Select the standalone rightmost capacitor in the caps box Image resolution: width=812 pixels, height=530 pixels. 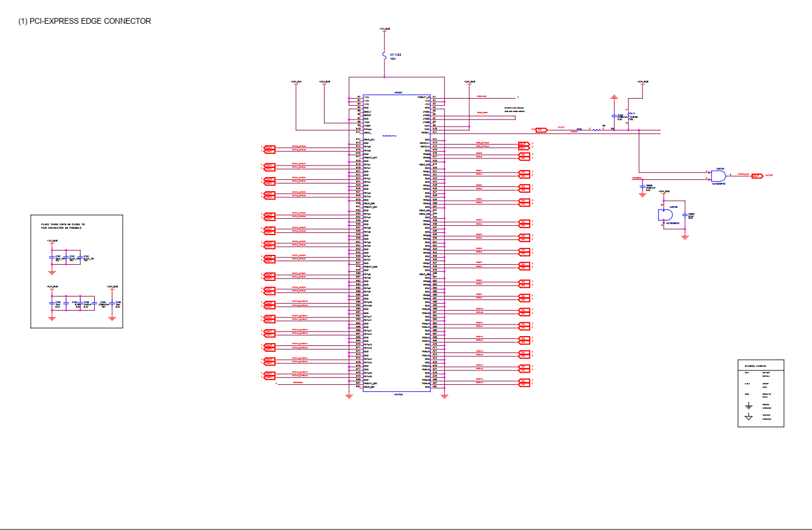pyautogui.click(x=112, y=304)
